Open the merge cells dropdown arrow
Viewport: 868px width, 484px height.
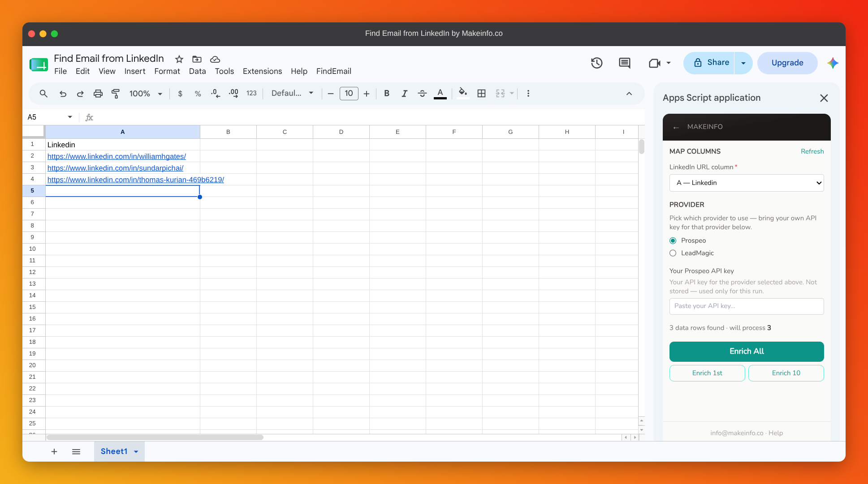click(x=512, y=94)
